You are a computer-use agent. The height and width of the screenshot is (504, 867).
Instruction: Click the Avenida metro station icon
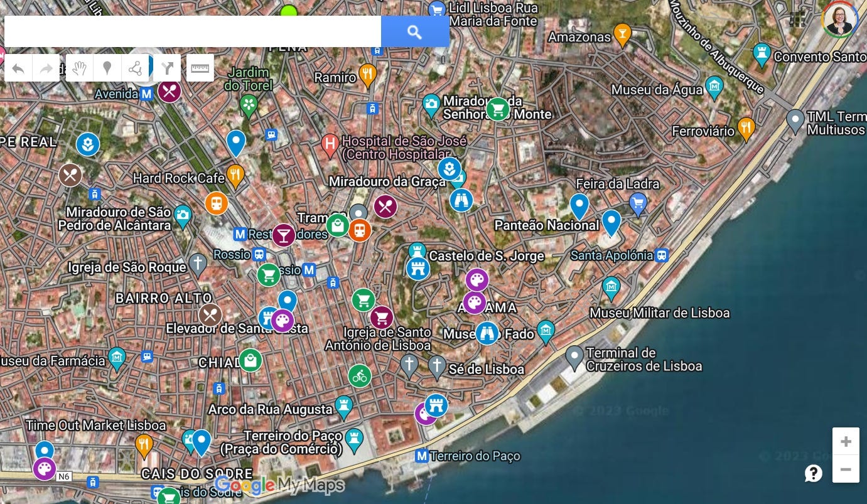[146, 94]
